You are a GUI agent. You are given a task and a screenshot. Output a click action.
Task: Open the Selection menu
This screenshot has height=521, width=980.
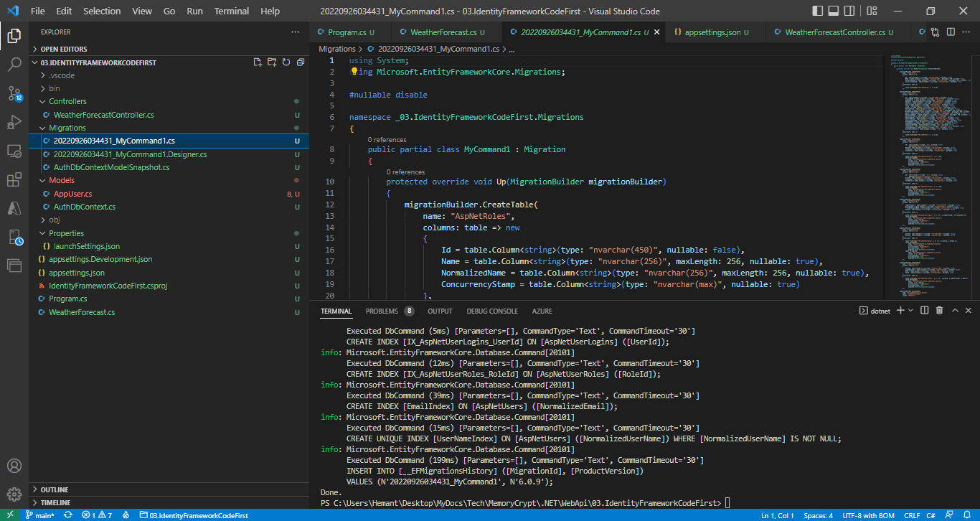coord(102,11)
